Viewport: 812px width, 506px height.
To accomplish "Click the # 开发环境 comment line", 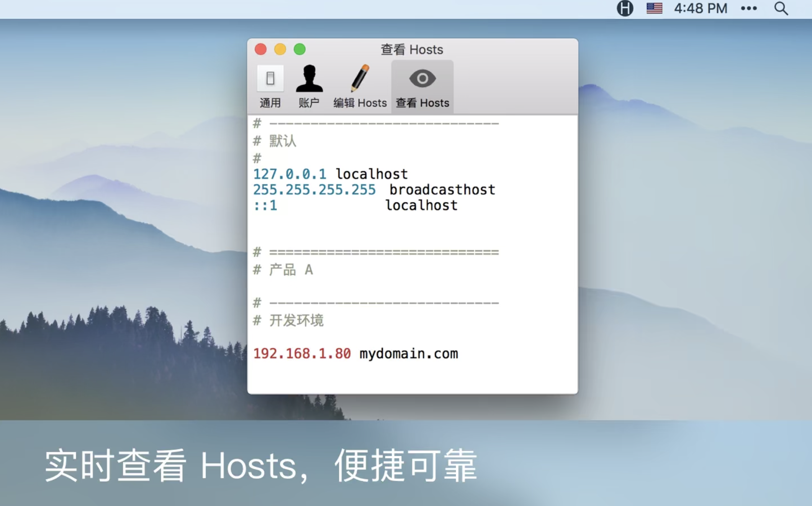I will tap(288, 320).
